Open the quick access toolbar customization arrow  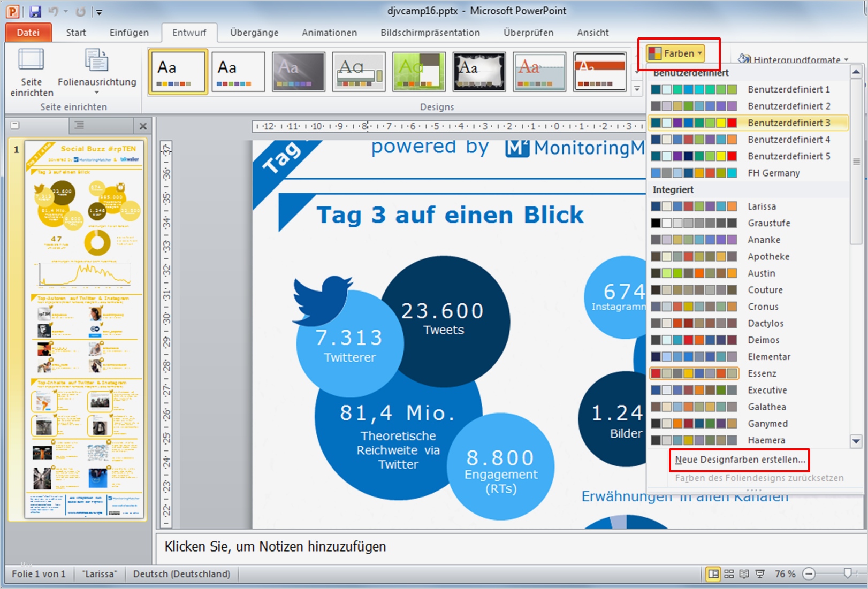99,12
